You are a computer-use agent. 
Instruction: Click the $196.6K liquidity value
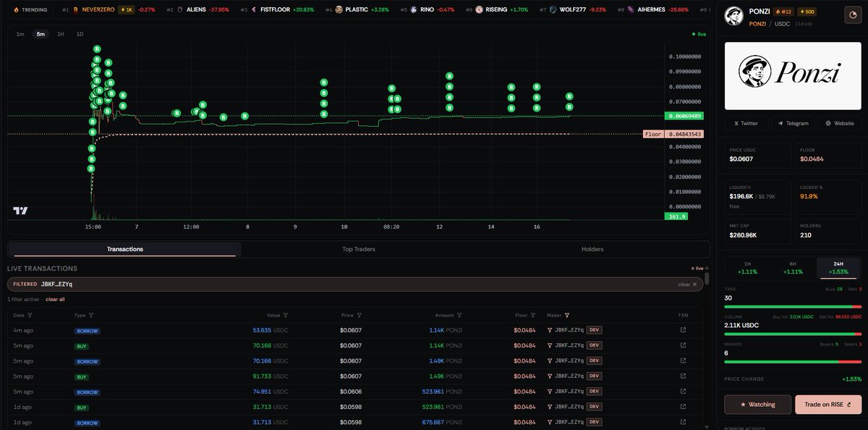tap(741, 196)
